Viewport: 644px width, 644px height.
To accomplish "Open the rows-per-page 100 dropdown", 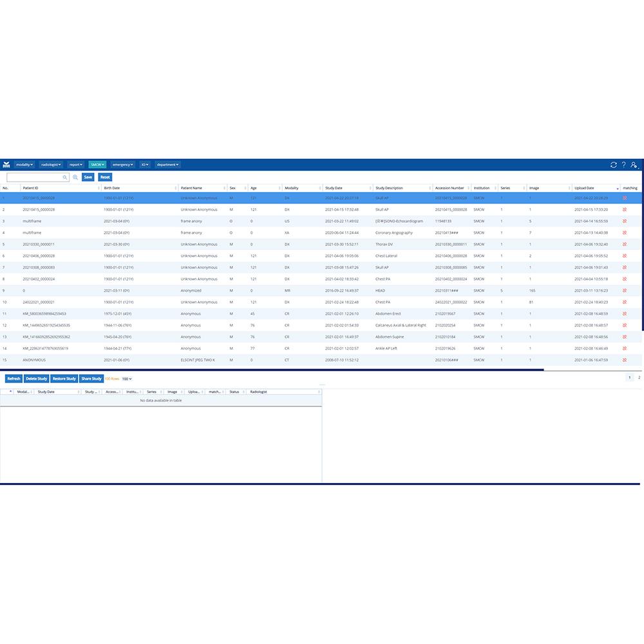I will pos(127,379).
